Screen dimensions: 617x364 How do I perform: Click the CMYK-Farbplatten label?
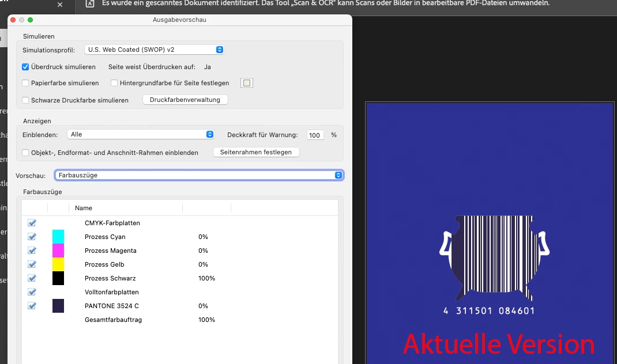pyautogui.click(x=112, y=223)
